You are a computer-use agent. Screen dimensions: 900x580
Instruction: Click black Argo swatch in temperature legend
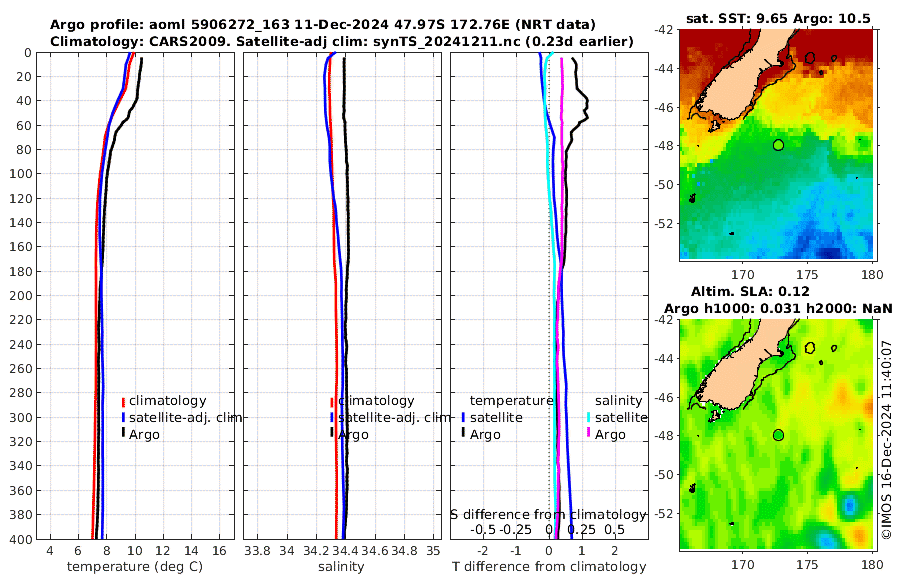(x=123, y=433)
